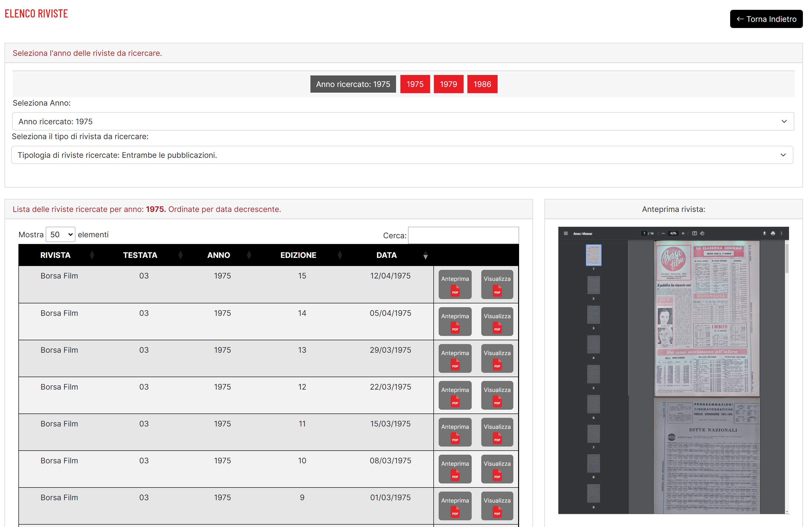The height and width of the screenshot is (527, 812).
Task: Select page 1 thumbnail in PDF sidebar
Action: (x=594, y=255)
